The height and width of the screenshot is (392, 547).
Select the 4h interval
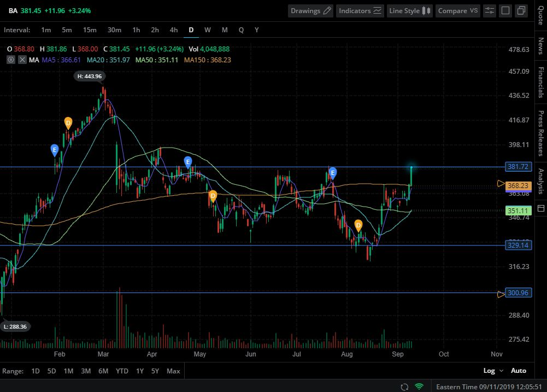point(174,30)
